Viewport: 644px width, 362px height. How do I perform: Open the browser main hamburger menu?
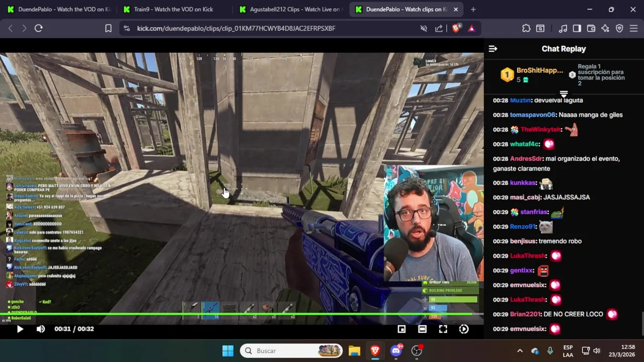pyautogui.click(x=633, y=28)
